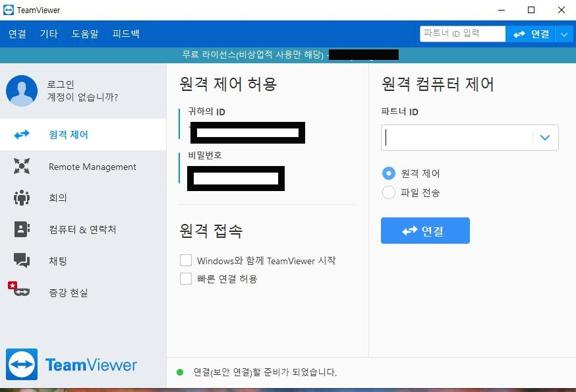Click the TeamViewer title bar app icon

pyautogui.click(x=9, y=10)
